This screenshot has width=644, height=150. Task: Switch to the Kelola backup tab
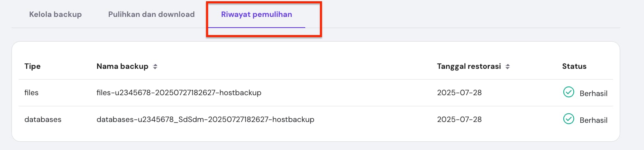click(56, 14)
